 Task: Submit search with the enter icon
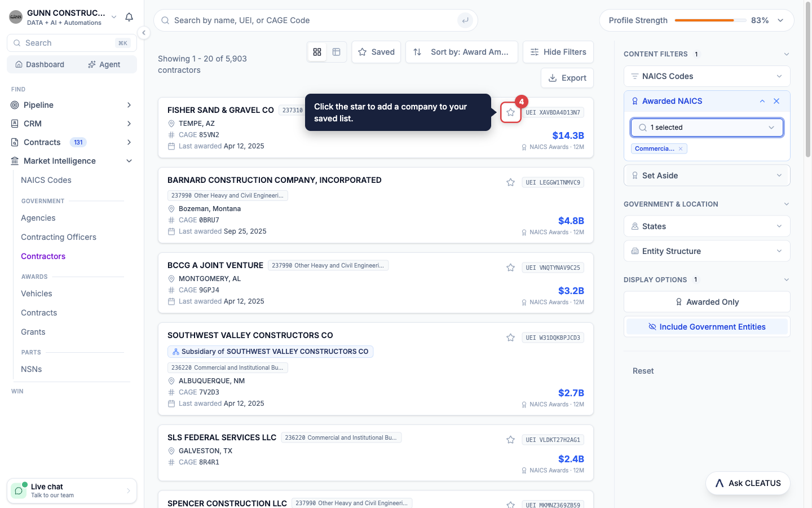(465, 20)
